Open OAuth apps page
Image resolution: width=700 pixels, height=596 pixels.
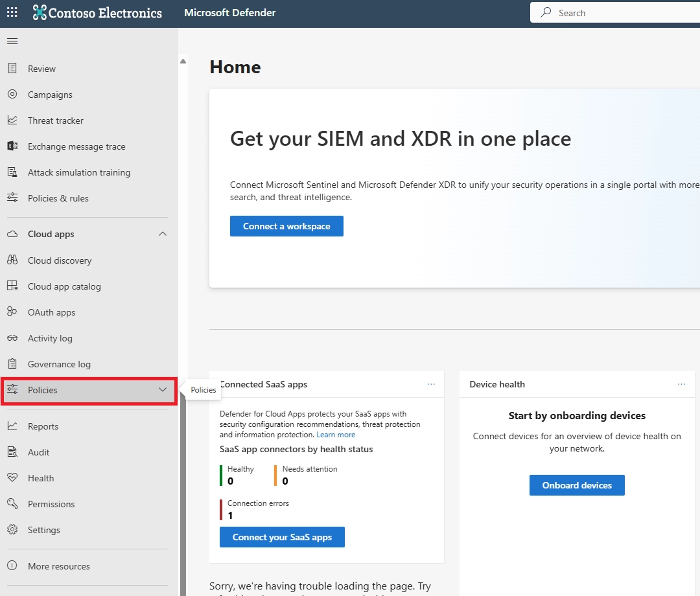(51, 312)
